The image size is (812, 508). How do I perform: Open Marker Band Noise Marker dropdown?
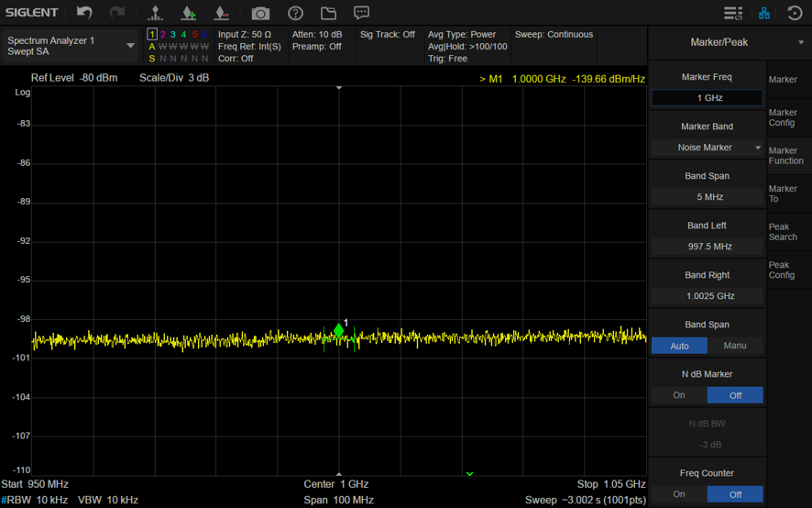coord(707,148)
